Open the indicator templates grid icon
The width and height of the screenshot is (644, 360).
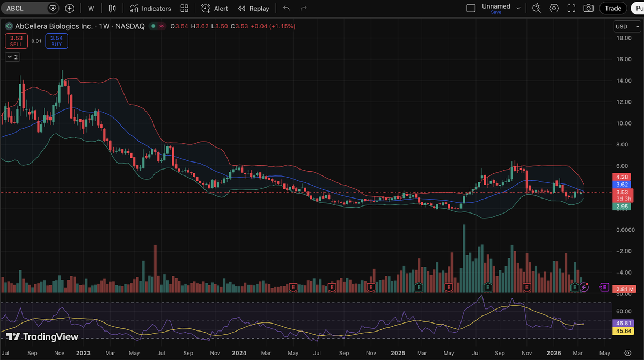point(185,8)
